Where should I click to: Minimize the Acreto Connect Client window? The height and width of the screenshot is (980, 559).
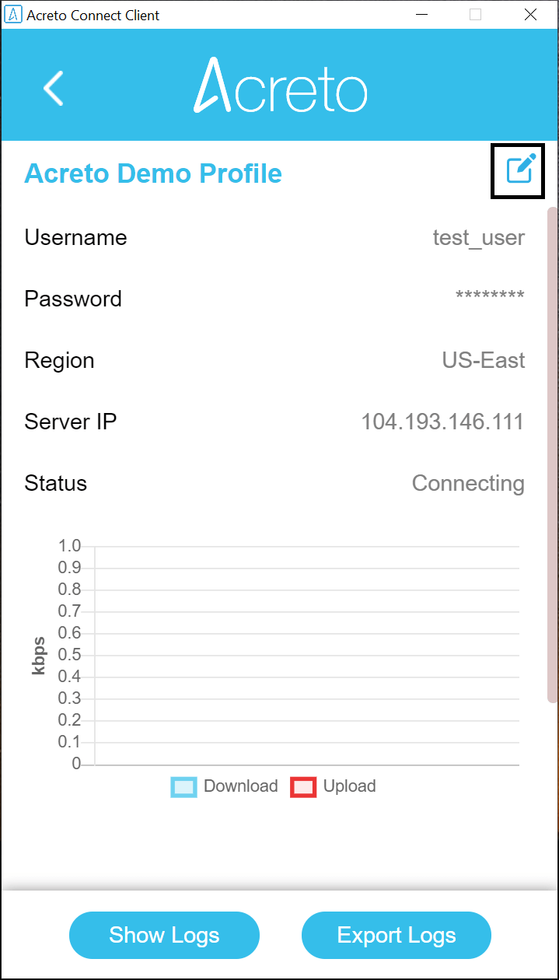pyautogui.click(x=422, y=14)
